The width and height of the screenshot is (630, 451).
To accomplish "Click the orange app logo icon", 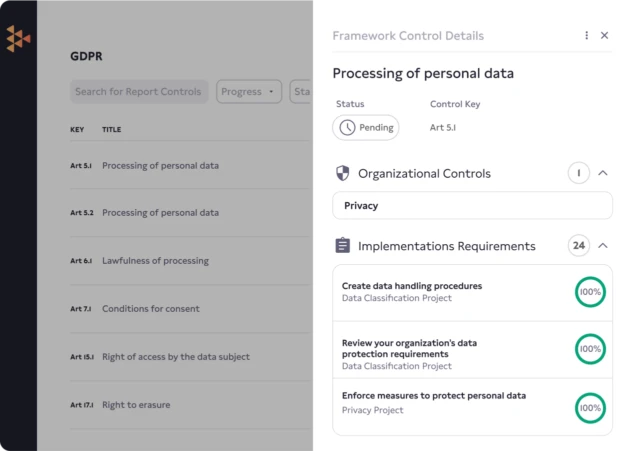I will [18, 39].
